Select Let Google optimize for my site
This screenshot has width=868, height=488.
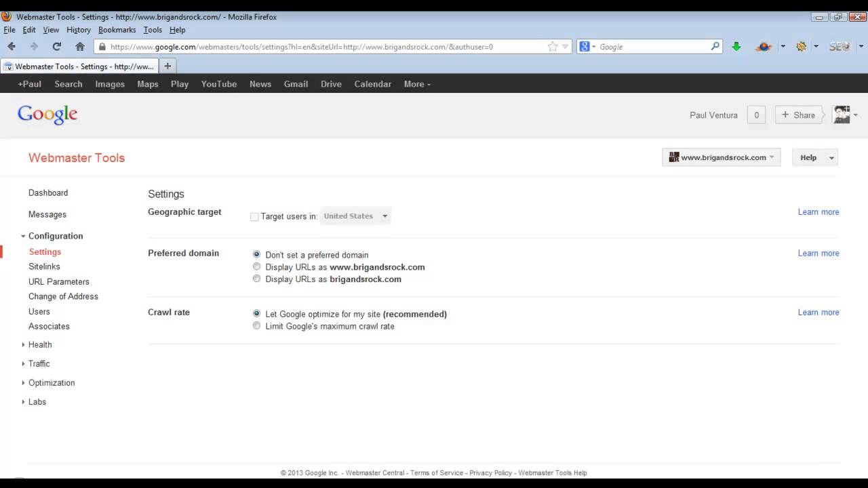pos(256,314)
